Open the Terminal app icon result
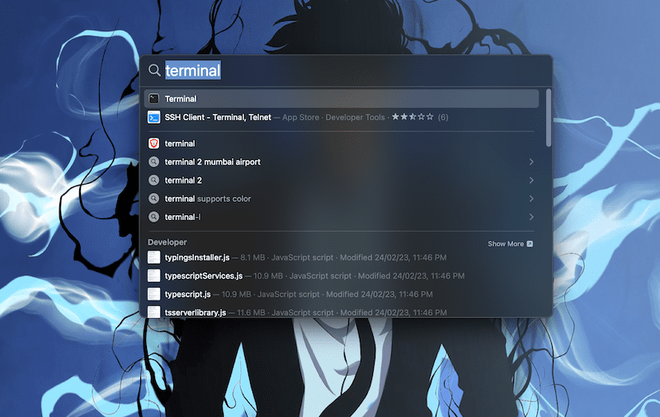The height and width of the screenshot is (417, 660). click(154, 98)
